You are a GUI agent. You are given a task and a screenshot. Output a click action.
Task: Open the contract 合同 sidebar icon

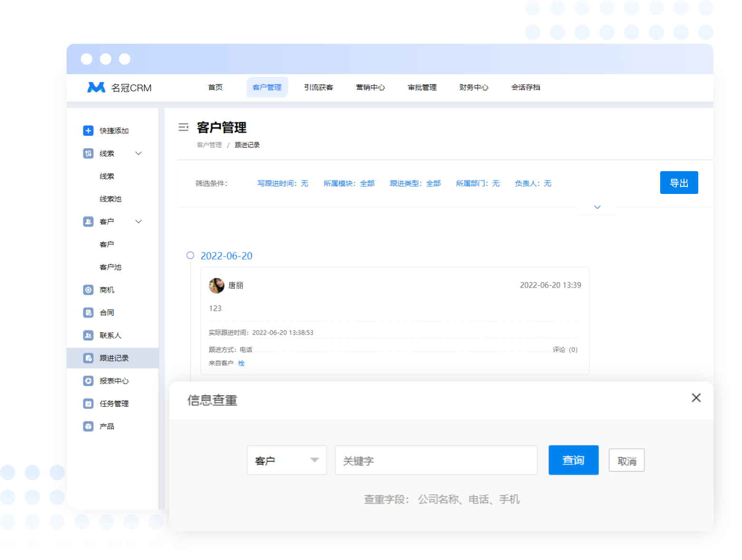(88, 313)
